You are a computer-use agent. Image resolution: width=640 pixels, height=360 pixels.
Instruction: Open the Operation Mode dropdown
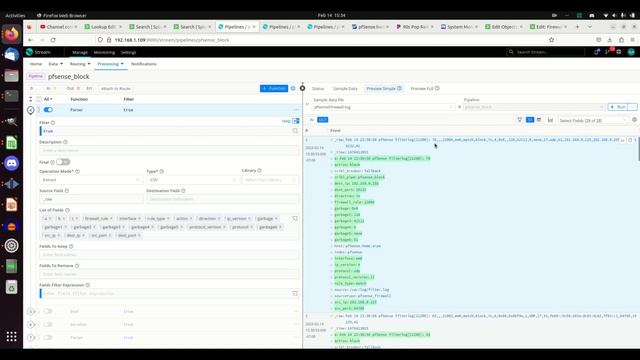pos(91,180)
